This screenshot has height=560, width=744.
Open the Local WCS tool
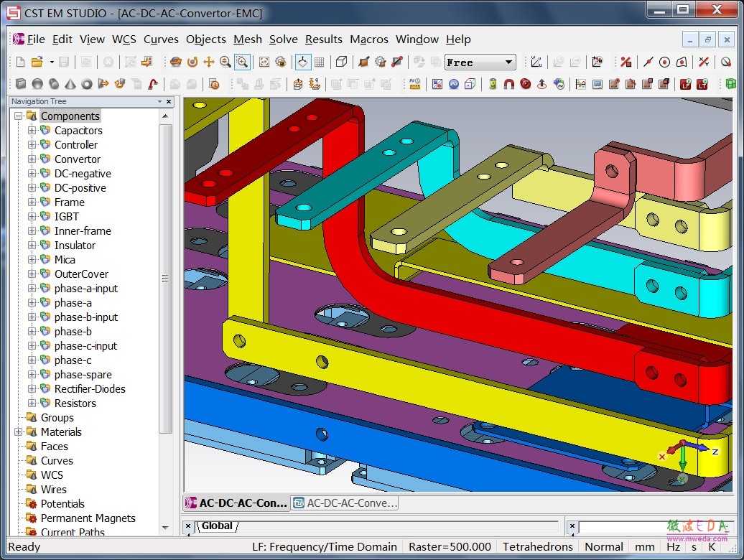click(x=536, y=62)
